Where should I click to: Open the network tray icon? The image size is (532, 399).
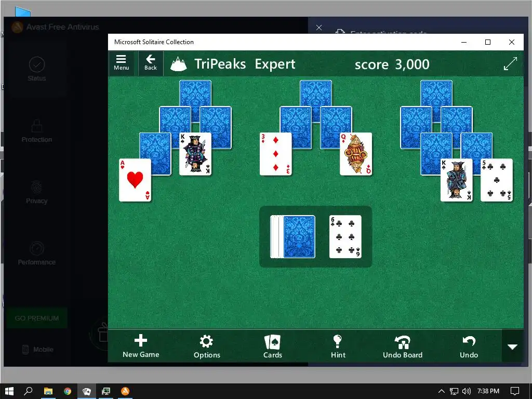point(454,391)
